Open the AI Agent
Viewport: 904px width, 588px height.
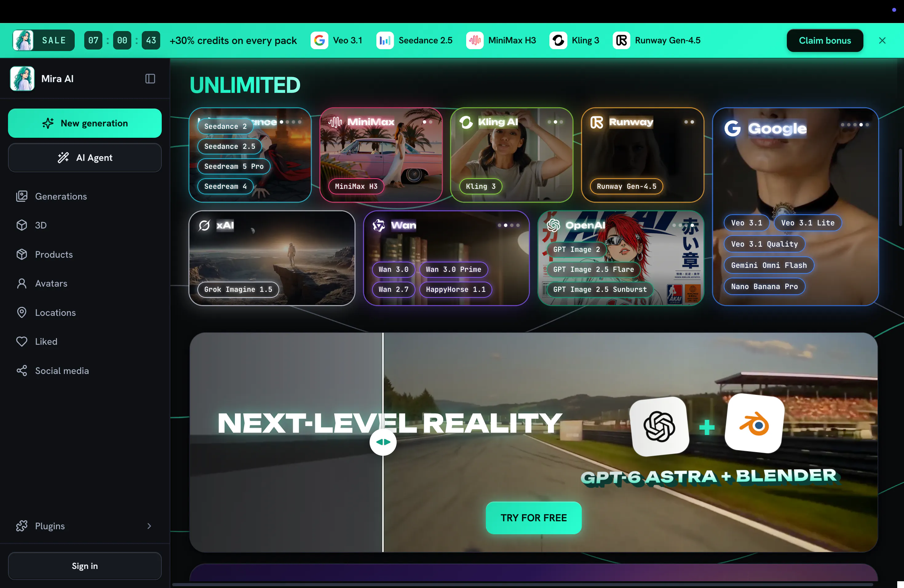coord(85,157)
